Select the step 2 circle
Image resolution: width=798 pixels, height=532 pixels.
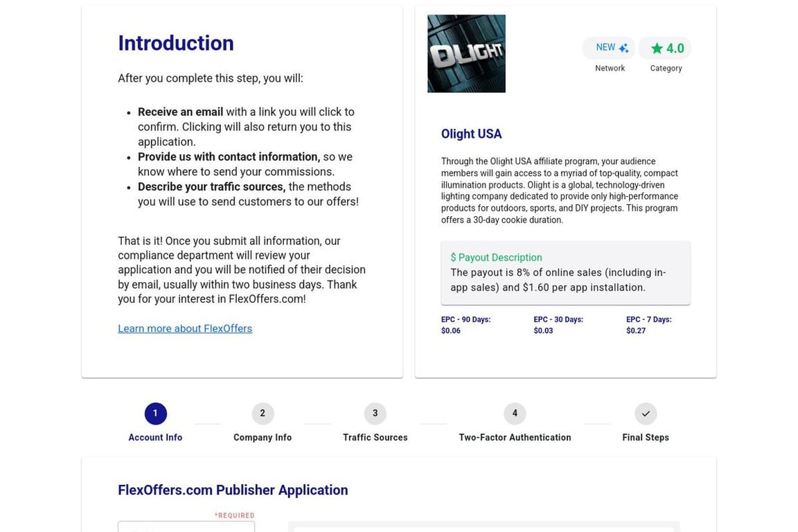263,414
